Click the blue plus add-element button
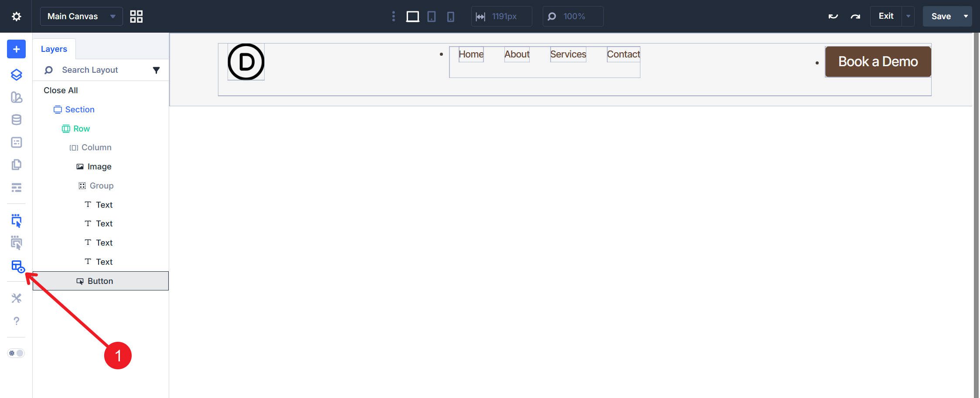Image resolution: width=980 pixels, height=398 pixels. 16,49
